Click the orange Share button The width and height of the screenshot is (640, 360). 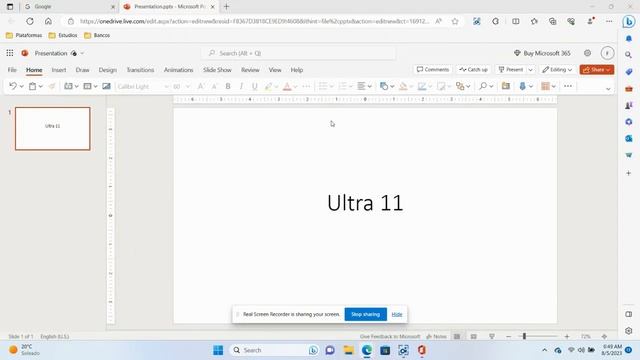tap(597, 70)
